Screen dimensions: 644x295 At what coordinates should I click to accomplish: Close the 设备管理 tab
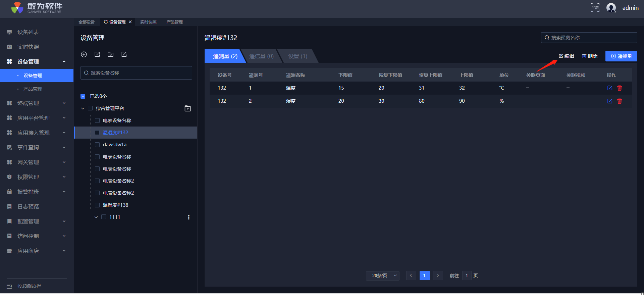click(130, 22)
